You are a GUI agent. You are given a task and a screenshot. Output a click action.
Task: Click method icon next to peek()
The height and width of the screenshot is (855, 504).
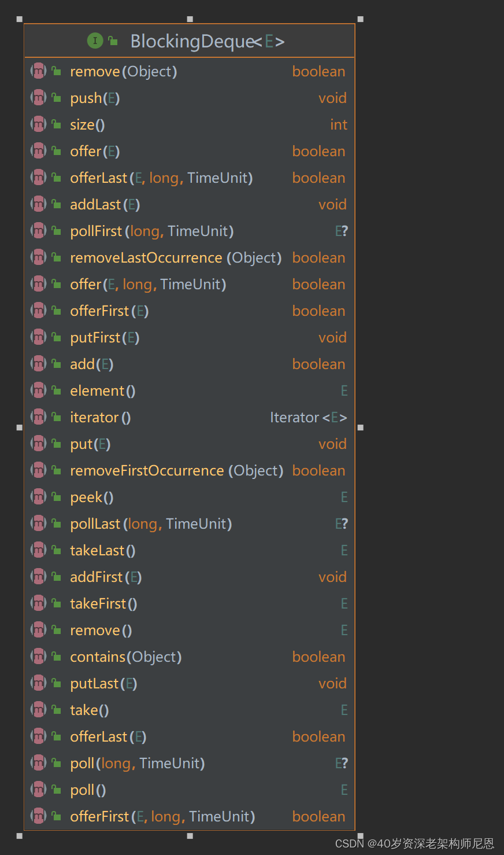[x=38, y=497]
